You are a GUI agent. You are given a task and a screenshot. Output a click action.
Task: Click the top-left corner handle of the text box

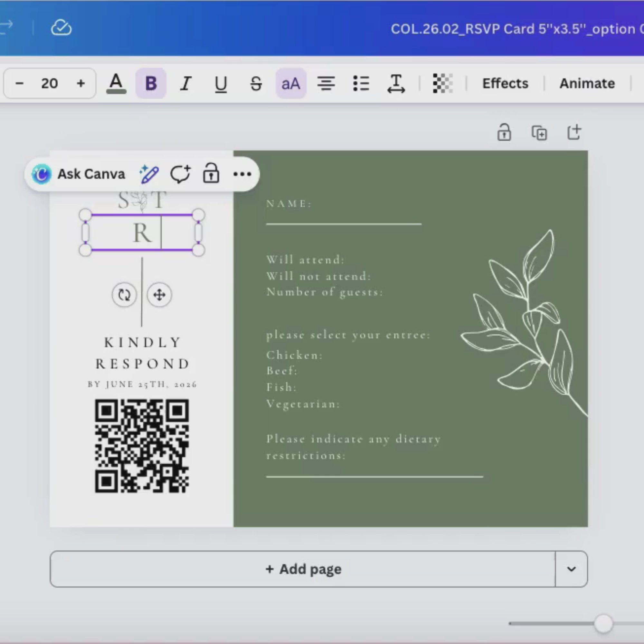(x=85, y=215)
